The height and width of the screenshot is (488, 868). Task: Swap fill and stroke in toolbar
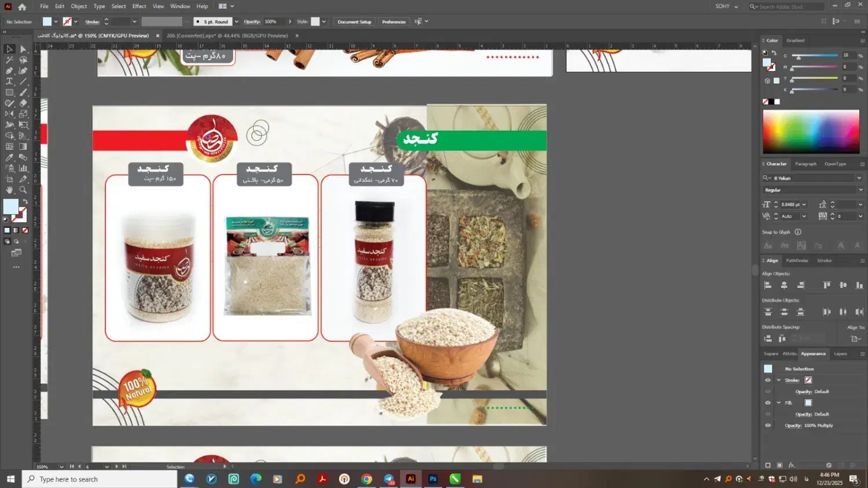pyautogui.click(x=25, y=202)
